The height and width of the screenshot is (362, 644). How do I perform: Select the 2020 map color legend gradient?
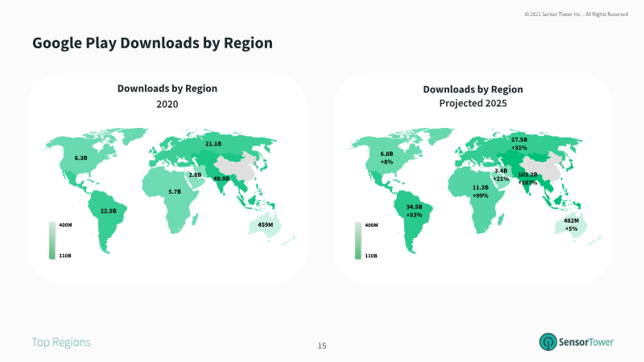tap(52, 241)
